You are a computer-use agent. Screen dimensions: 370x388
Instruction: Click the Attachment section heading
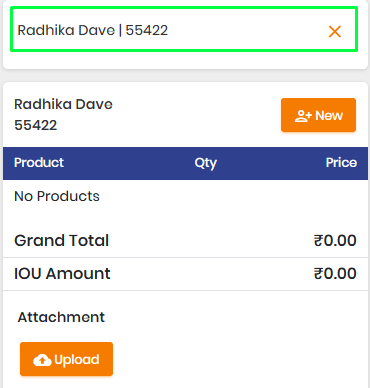point(61,317)
